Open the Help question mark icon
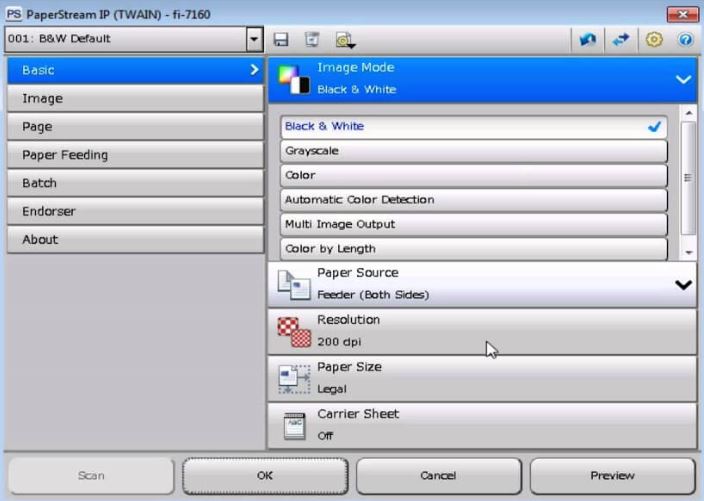The image size is (704, 501). [685, 40]
